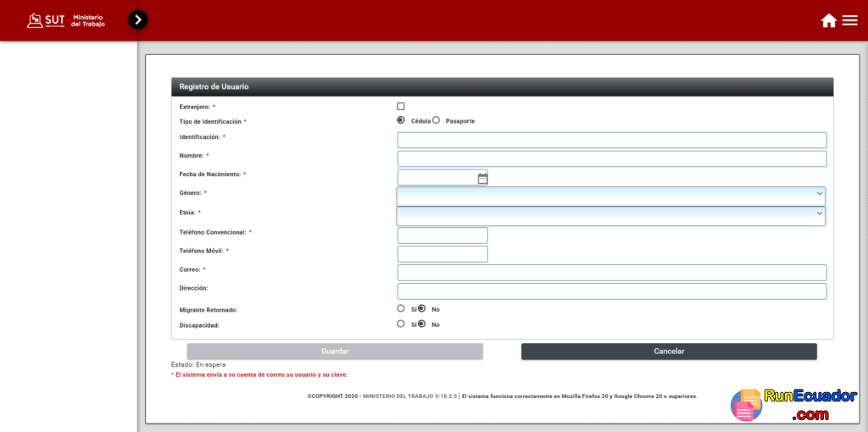The image size is (868, 432).
Task: Open the Etnia dropdown
Action: click(611, 216)
